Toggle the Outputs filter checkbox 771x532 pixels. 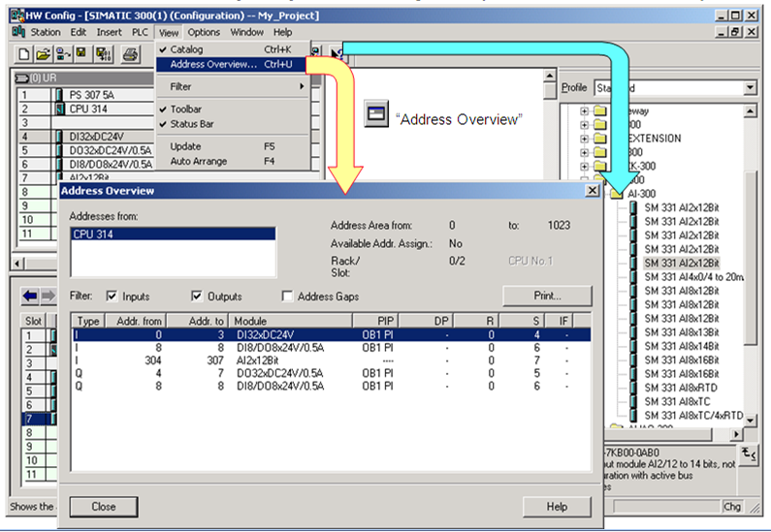[x=197, y=296]
